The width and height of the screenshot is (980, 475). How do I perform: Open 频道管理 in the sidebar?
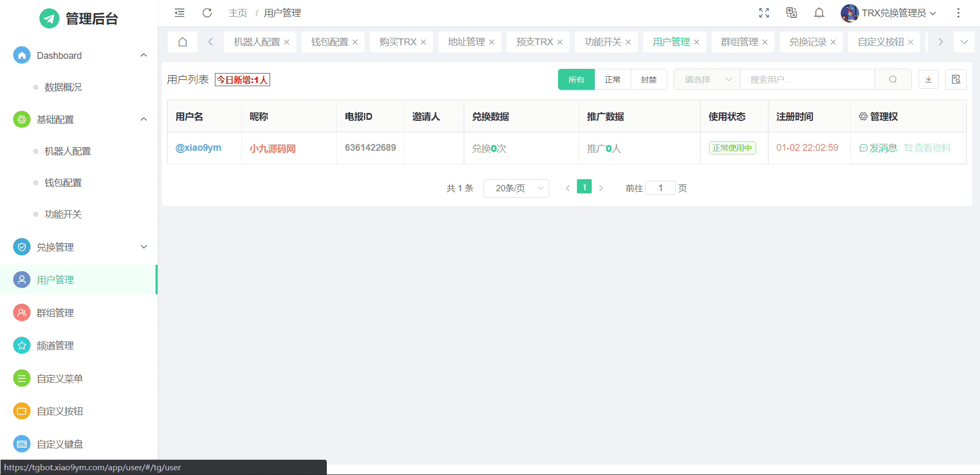click(55, 346)
